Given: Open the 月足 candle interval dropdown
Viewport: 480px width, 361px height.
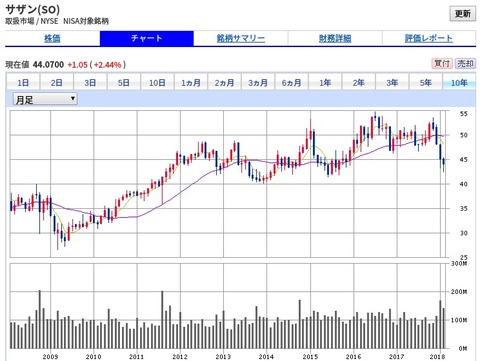Looking at the screenshot, I should click(45, 99).
